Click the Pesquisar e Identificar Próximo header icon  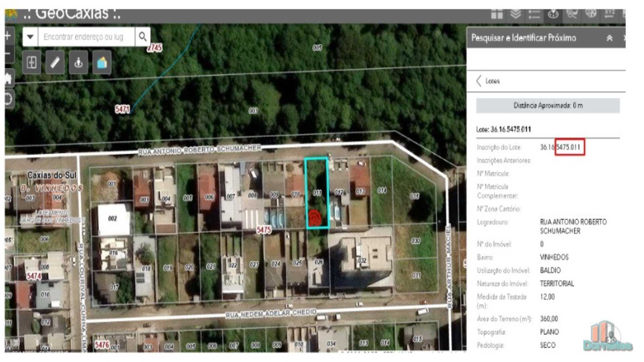coord(553,14)
